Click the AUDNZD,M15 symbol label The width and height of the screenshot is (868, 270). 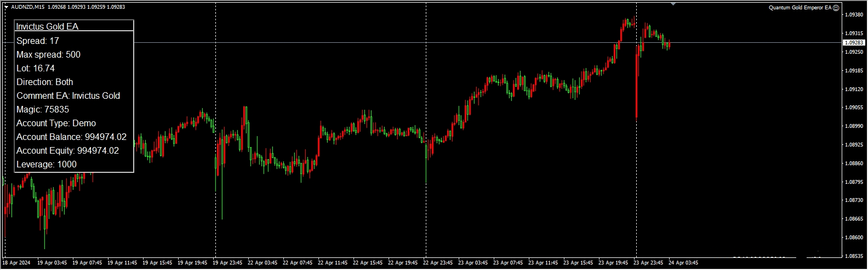28,7
